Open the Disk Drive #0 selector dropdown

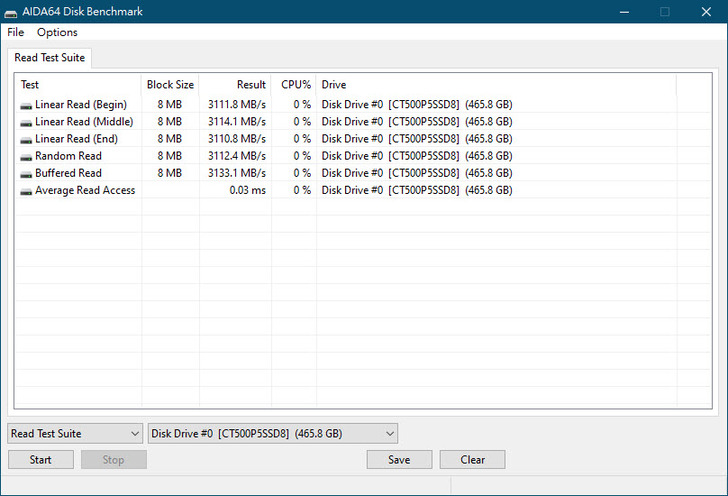click(272, 433)
